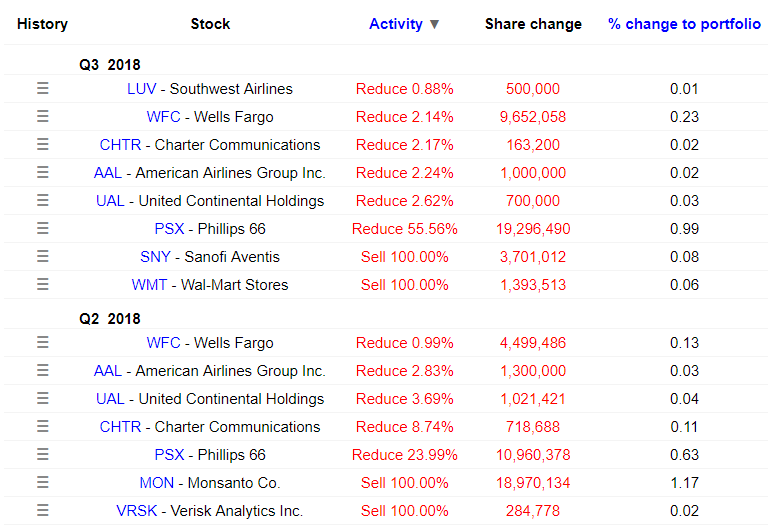Click history icon for Q2 American Airlines
The width and height of the screenshot is (768, 529).
tap(42, 370)
